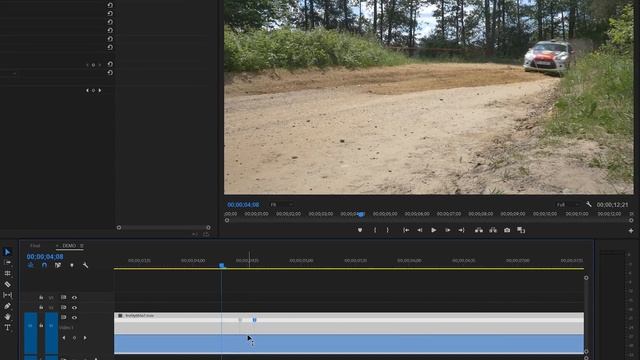Open the DEMO panel menu

point(82,246)
